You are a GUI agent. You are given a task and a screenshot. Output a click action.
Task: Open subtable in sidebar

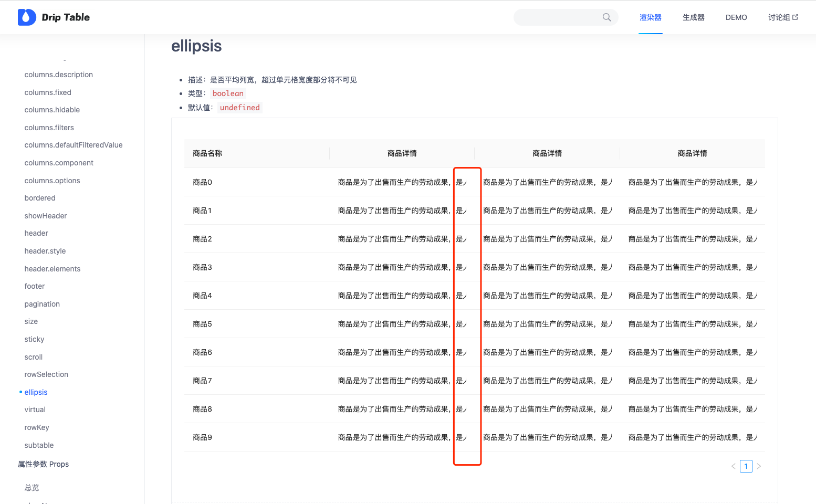pos(39,445)
